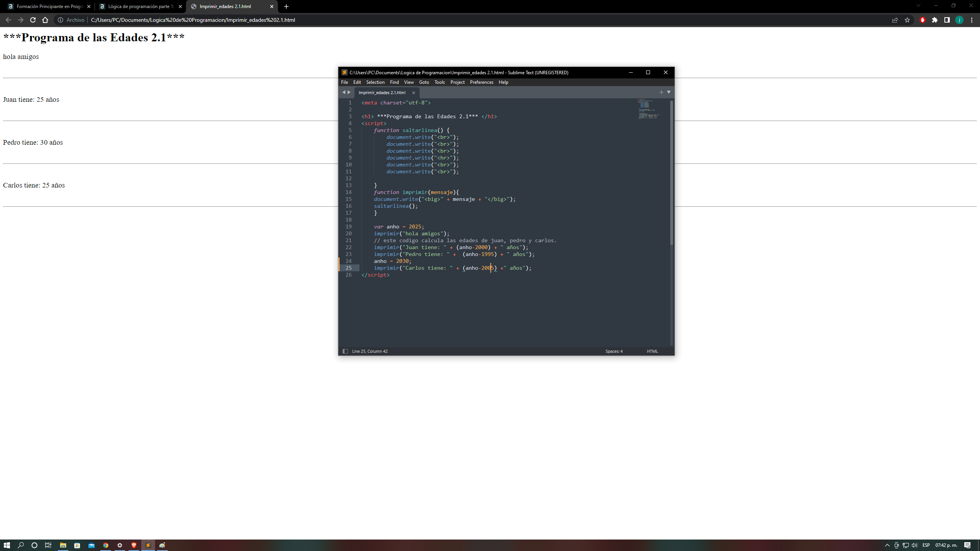Click the browser address bar URL
This screenshot has width=980, height=551.
193,20
